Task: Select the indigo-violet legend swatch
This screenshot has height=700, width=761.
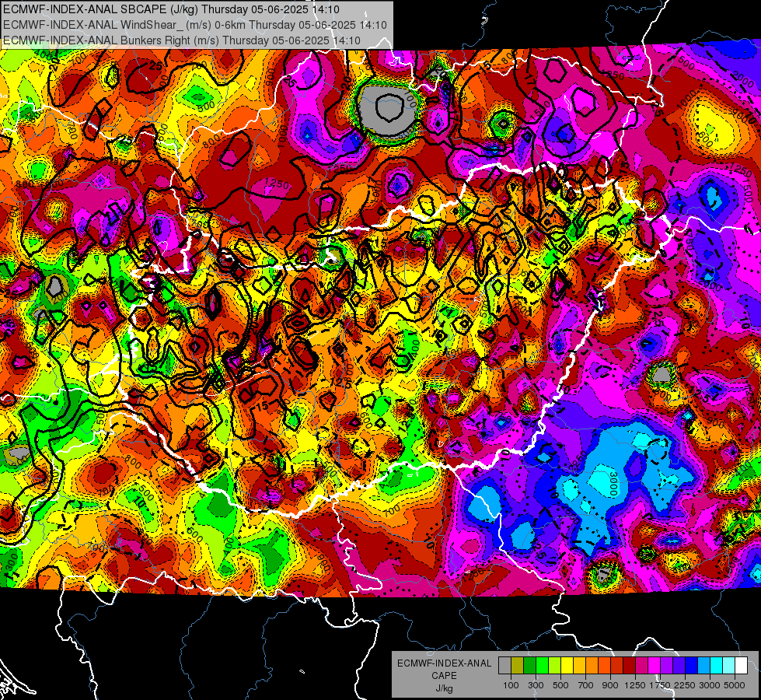Action: click(x=679, y=666)
